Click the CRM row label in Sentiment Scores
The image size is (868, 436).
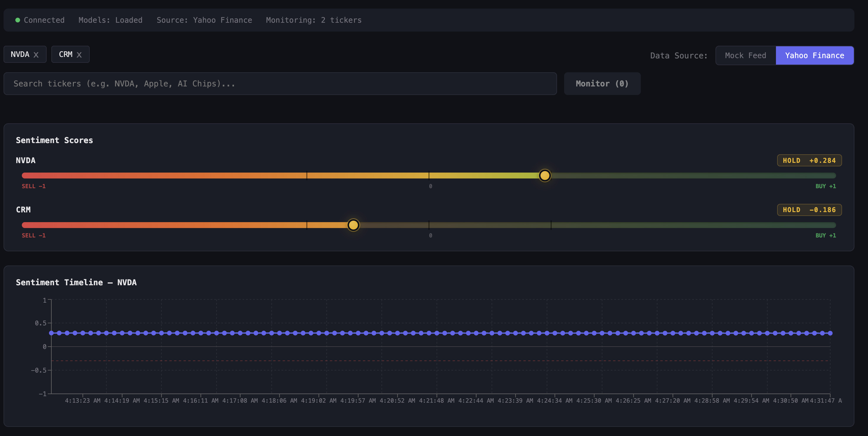click(x=23, y=209)
